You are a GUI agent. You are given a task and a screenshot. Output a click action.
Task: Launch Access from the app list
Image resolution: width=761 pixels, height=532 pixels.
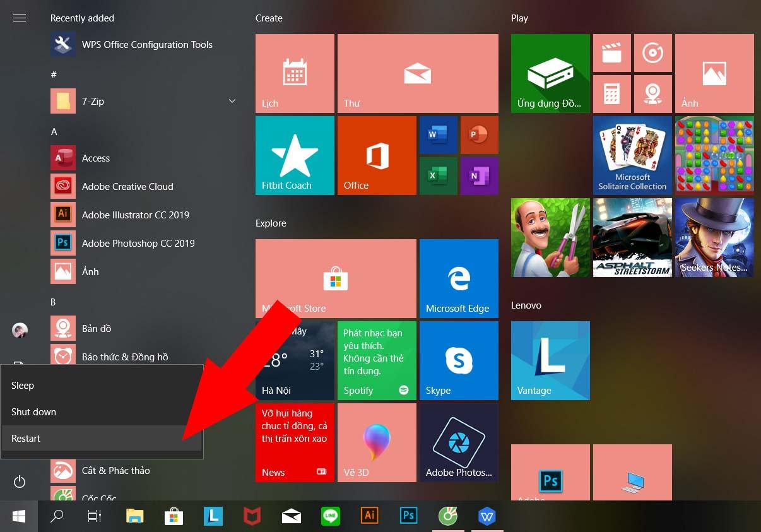click(x=144, y=158)
